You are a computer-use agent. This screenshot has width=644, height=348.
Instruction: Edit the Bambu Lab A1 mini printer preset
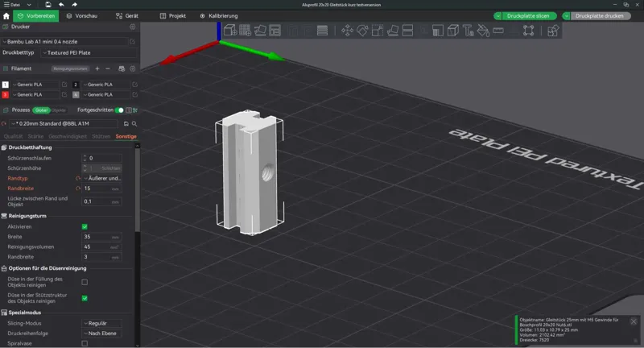(132, 42)
